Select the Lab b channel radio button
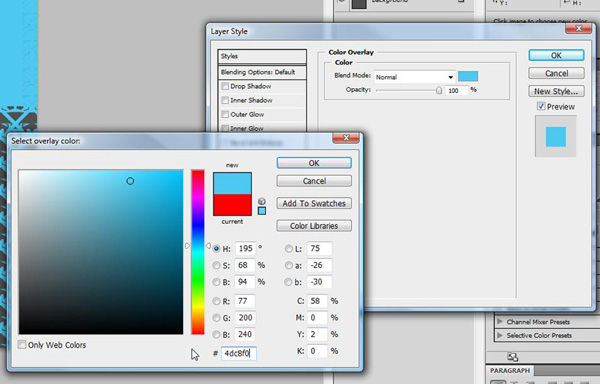This screenshot has height=384, width=600. point(289,282)
